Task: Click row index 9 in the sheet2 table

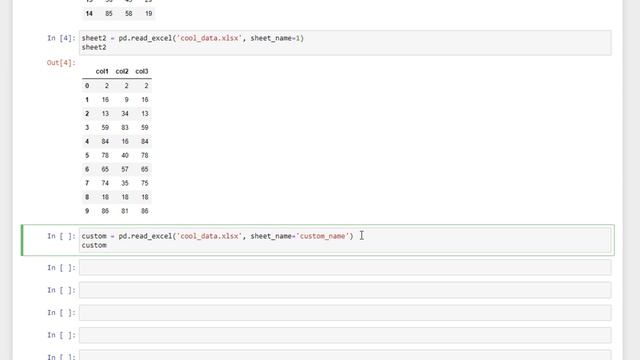Action: [x=87, y=211]
